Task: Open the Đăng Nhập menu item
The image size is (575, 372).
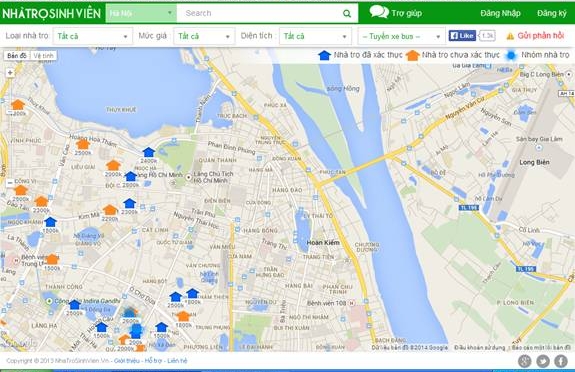Action: click(x=501, y=14)
